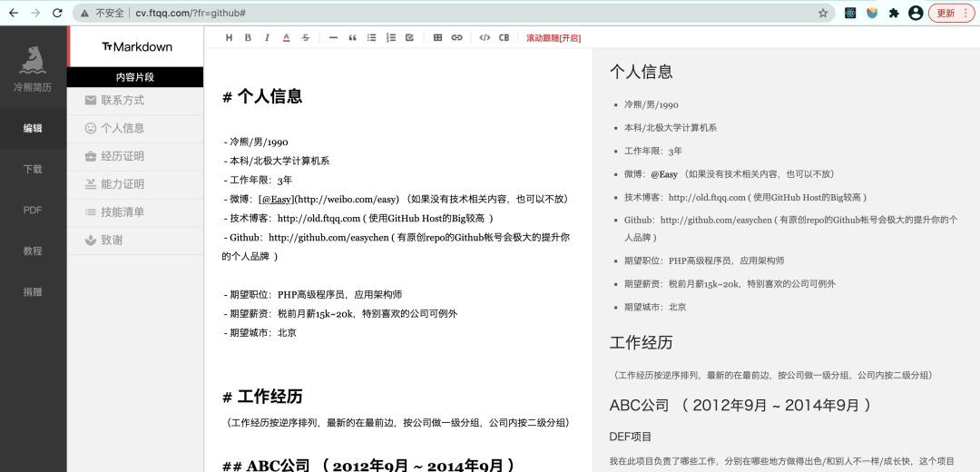The width and height of the screenshot is (980, 472).
Task: Open the browser profile avatar
Action: 916,13
